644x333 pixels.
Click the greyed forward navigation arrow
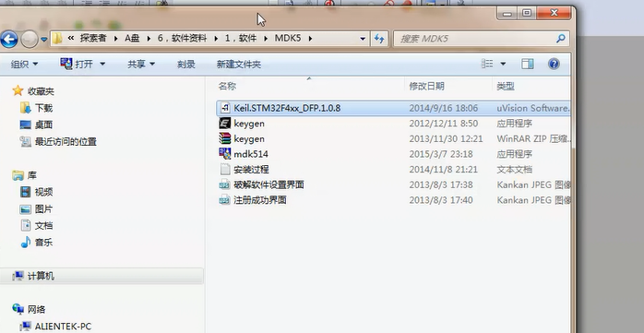tap(30, 40)
